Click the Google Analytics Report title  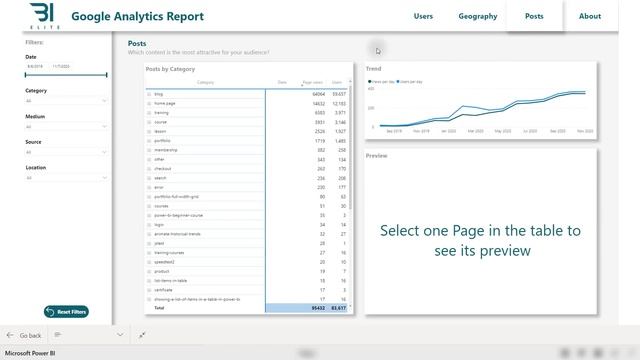click(x=138, y=16)
